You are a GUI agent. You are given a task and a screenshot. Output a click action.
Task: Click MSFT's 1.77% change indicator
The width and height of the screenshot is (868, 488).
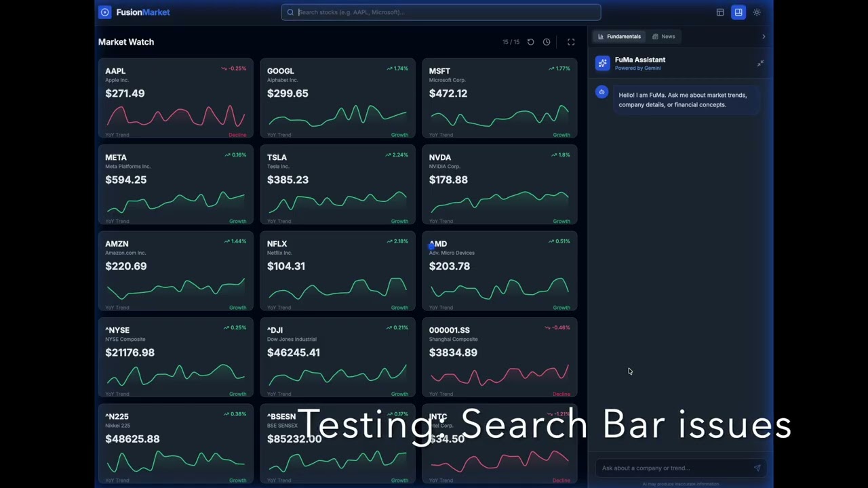coord(559,68)
